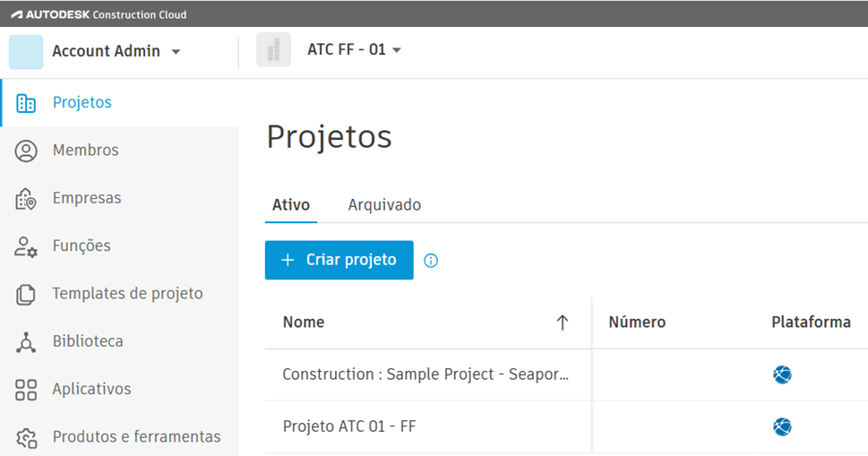
Task: Open the Projeto ATC 01 - FF project
Action: tap(349, 426)
